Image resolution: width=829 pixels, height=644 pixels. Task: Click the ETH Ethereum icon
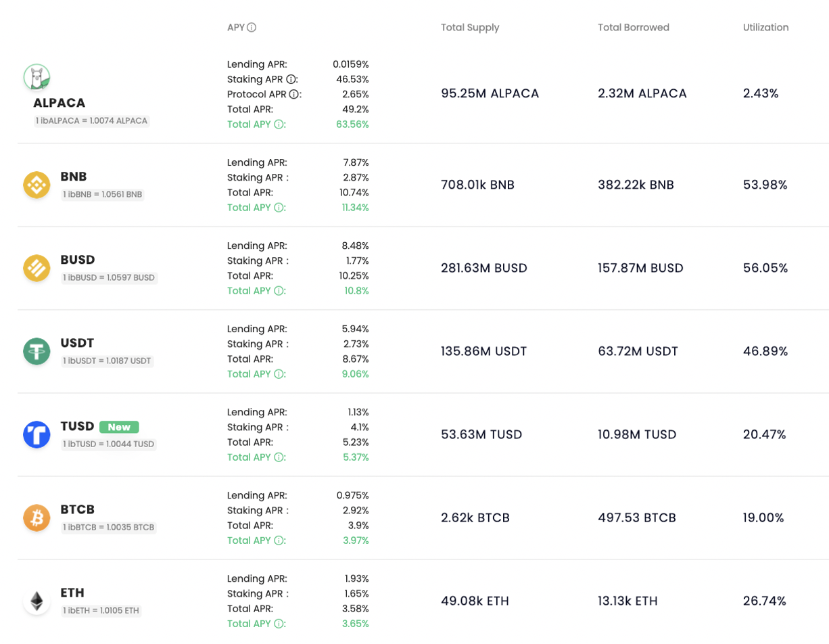pos(37,601)
